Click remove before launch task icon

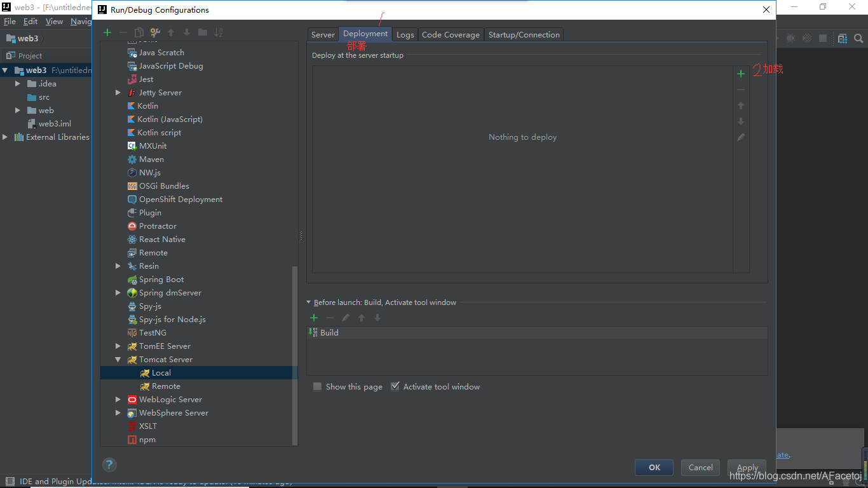[330, 318]
